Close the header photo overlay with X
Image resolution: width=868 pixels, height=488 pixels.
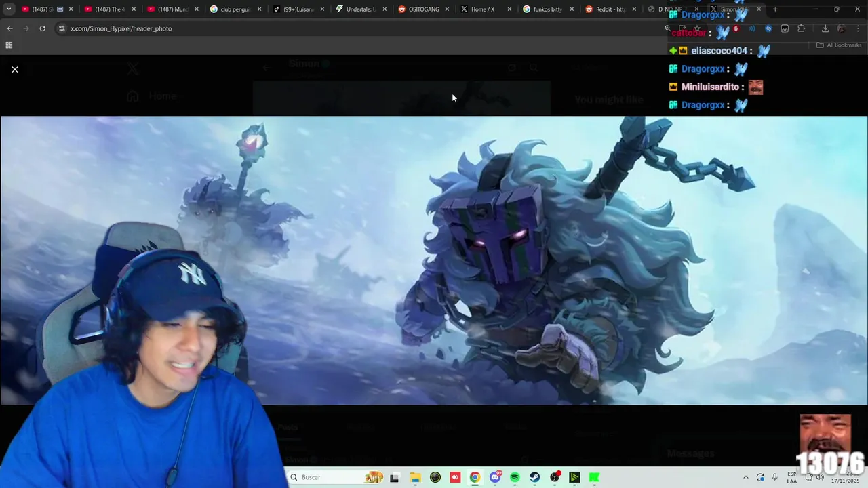(x=15, y=70)
